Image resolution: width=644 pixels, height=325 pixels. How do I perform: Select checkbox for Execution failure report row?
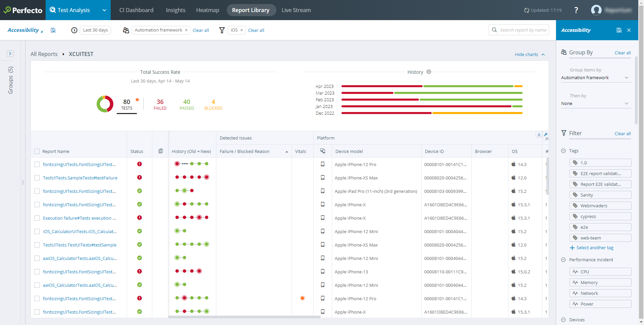pyautogui.click(x=37, y=218)
